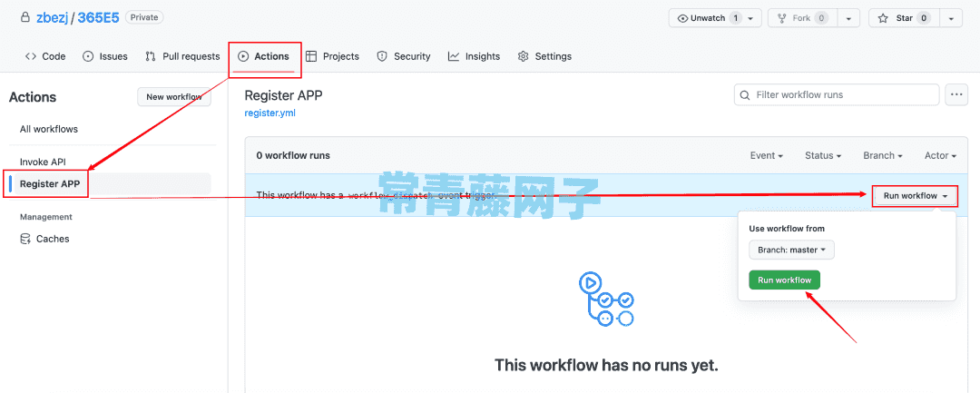Image resolution: width=980 pixels, height=393 pixels.
Task: Click the database icon beside Caches
Action: (25, 239)
